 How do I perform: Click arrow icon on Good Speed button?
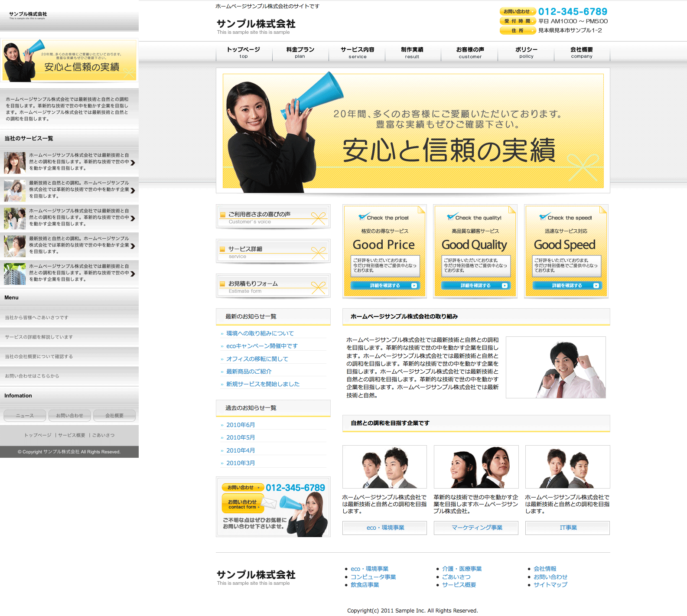click(x=596, y=286)
